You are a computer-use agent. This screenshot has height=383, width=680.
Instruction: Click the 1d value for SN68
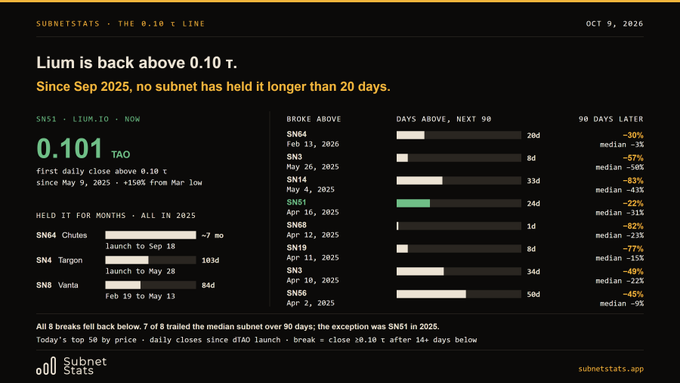(x=531, y=226)
